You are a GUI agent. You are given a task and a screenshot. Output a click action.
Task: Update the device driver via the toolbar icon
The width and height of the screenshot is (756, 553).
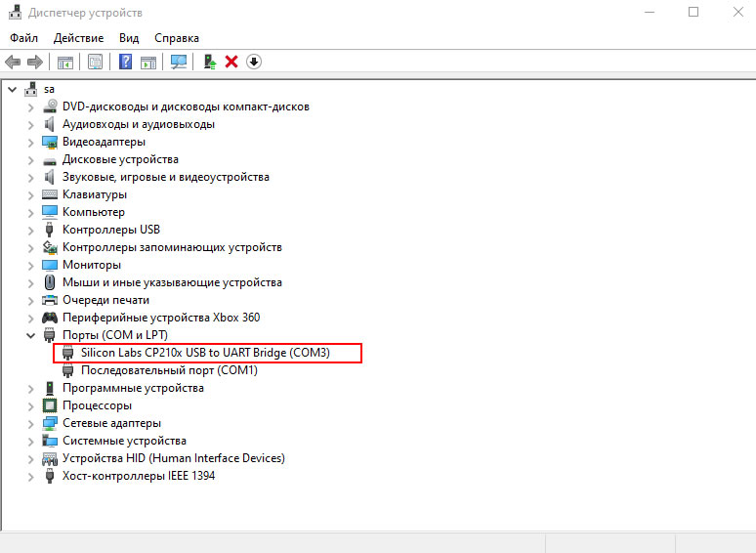210,62
